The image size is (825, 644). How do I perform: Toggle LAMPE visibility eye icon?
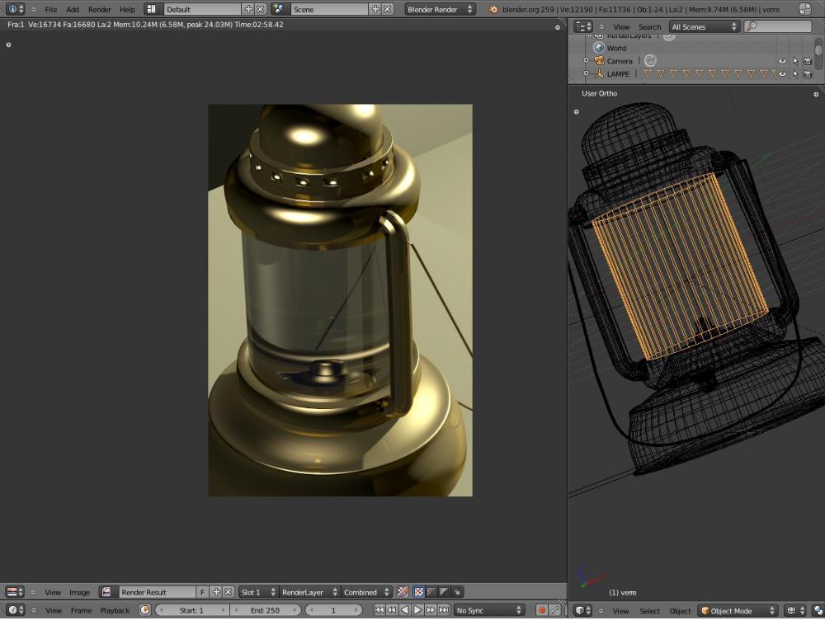(x=782, y=74)
